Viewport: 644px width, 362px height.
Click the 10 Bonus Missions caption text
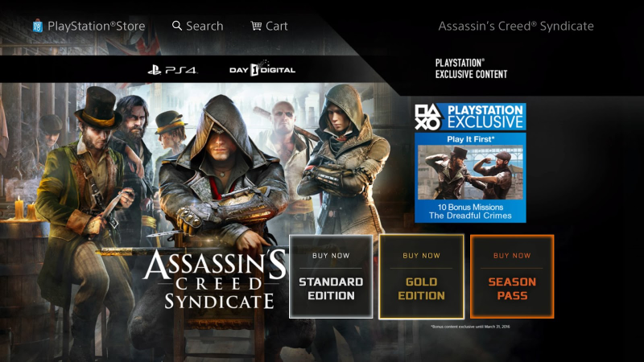pyautogui.click(x=470, y=207)
